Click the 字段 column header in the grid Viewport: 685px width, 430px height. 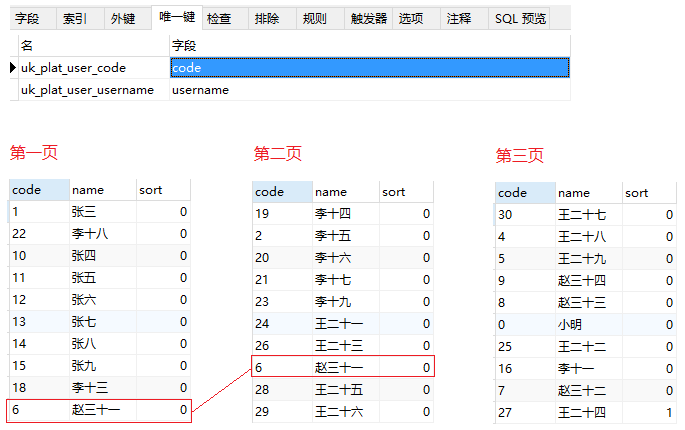(x=370, y=45)
